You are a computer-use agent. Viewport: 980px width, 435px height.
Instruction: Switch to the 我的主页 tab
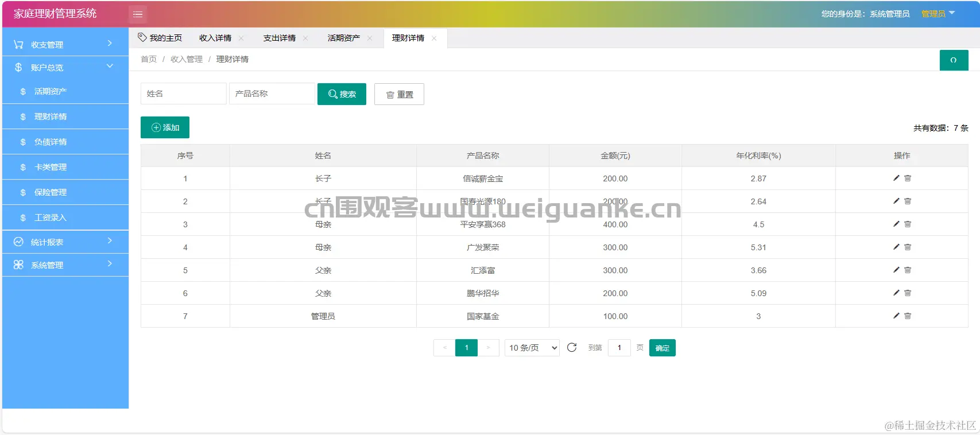[x=160, y=38]
